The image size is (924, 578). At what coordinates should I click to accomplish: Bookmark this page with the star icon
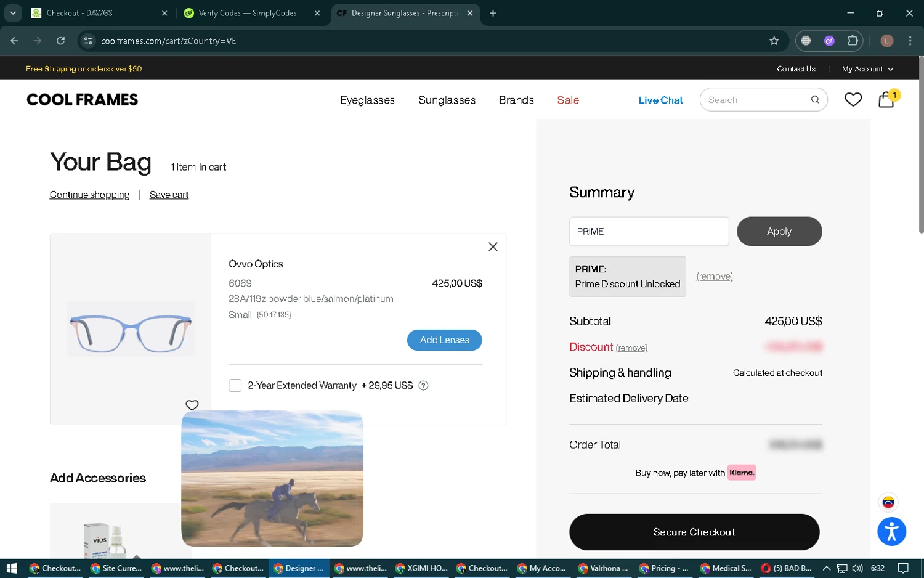pyautogui.click(x=774, y=41)
